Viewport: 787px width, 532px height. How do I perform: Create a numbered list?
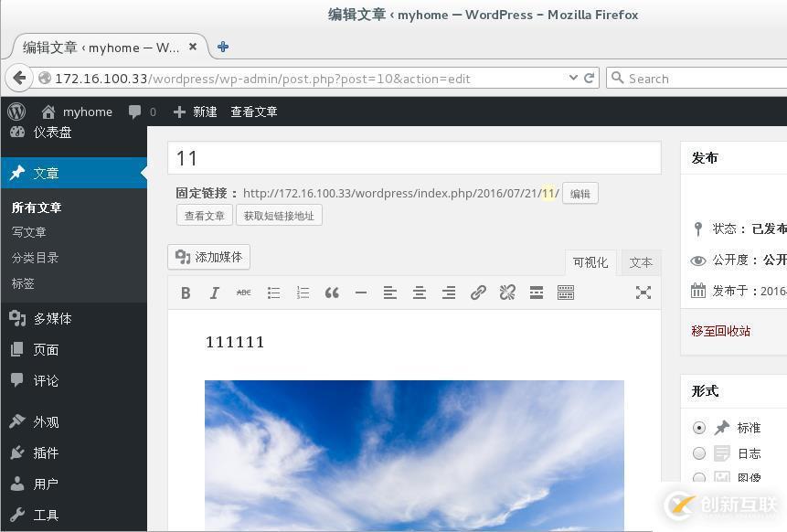[303, 293]
